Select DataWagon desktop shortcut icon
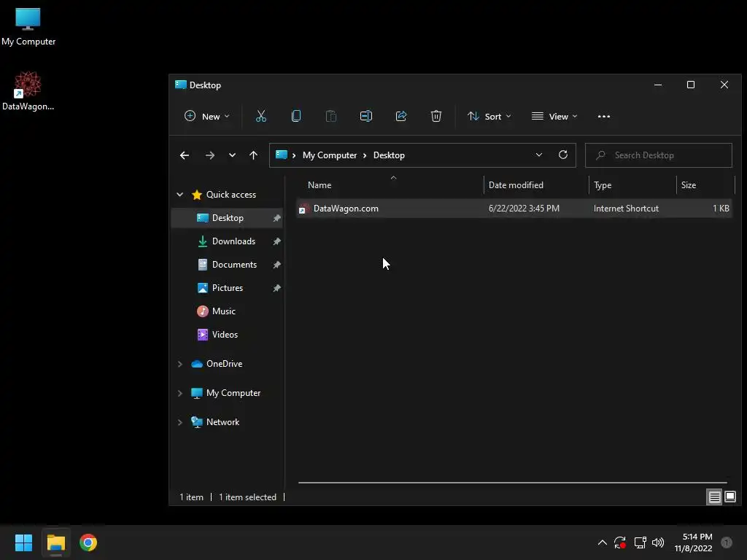747x560 pixels. 28,91
